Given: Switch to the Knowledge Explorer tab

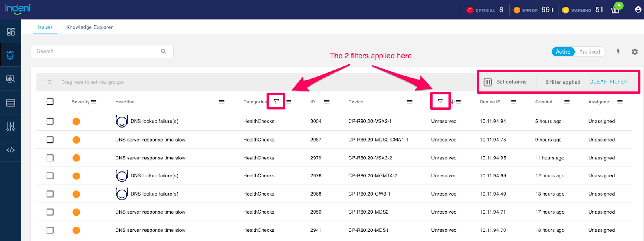Looking at the screenshot, I should tap(89, 27).
